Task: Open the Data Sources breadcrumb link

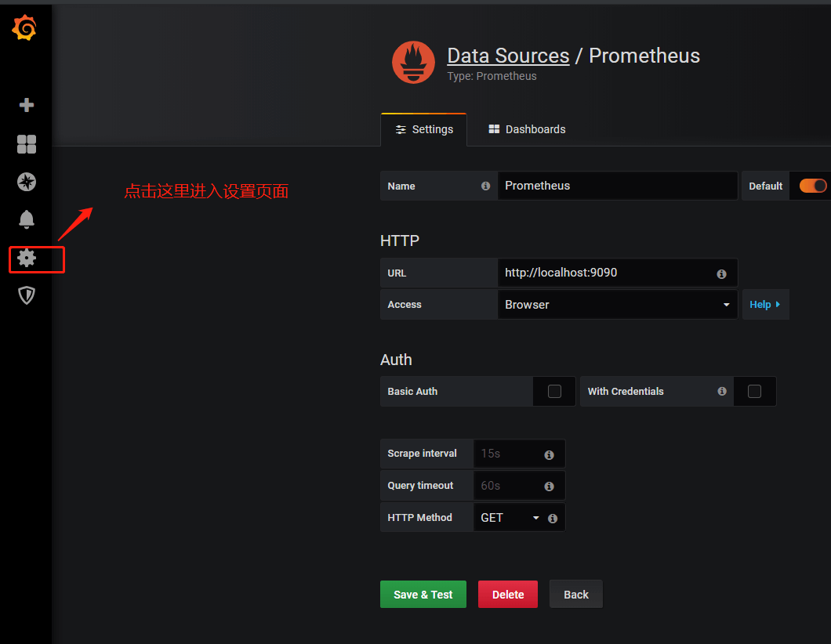Action: 507,55
